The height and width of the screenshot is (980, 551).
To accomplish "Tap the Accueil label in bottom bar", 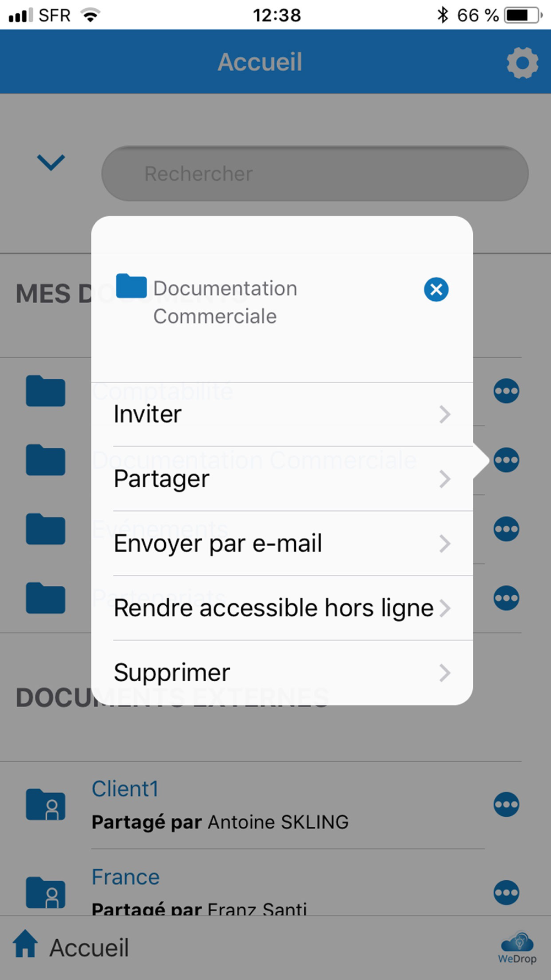I will click(89, 948).
